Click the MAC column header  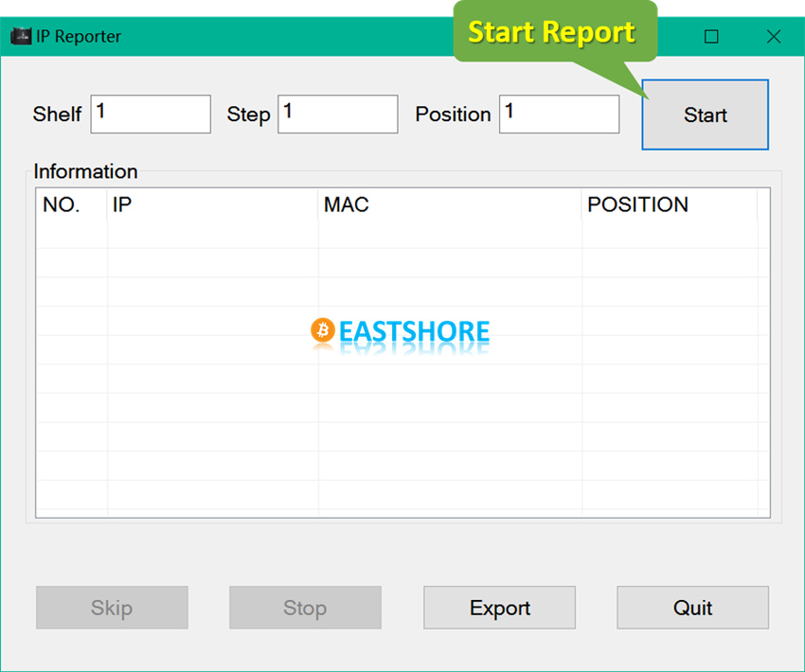point(450,204)
